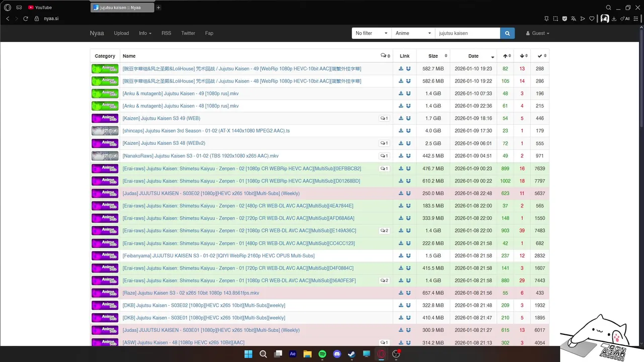Sort results by Size column
The image size is (644, 362).
(433, 56)
